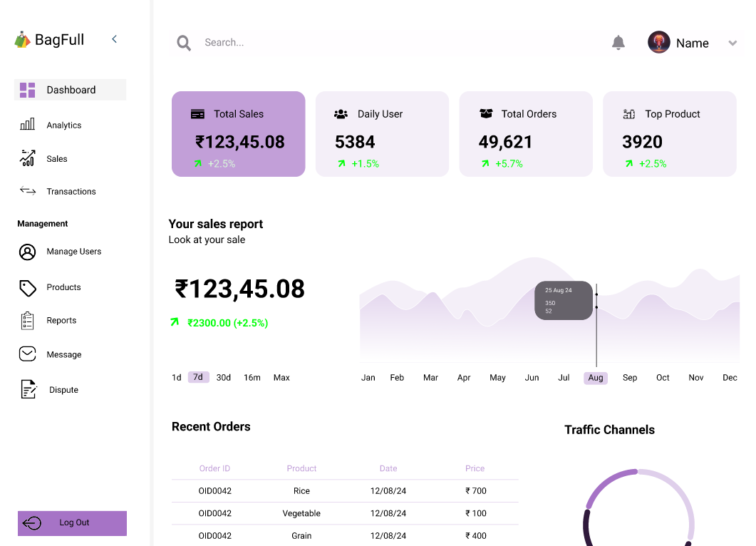Viewport: 756px width, 546px height.
Task: Click the Log Out button
Action: coord(72,523)
